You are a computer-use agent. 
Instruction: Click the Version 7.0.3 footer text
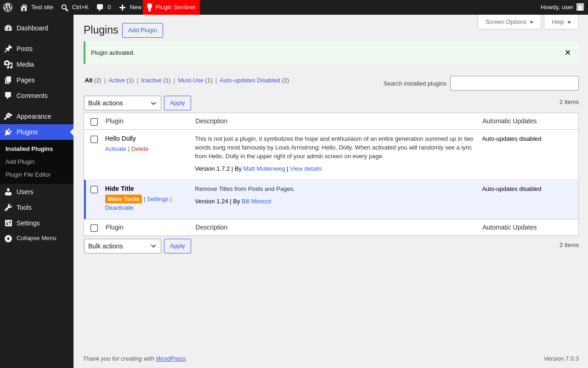point(561,358)
